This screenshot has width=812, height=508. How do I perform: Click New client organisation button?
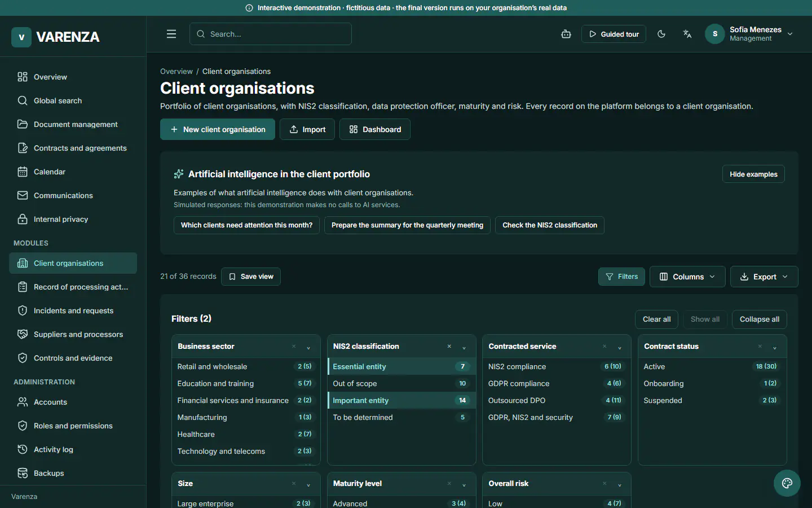click(x=218, y=129)
